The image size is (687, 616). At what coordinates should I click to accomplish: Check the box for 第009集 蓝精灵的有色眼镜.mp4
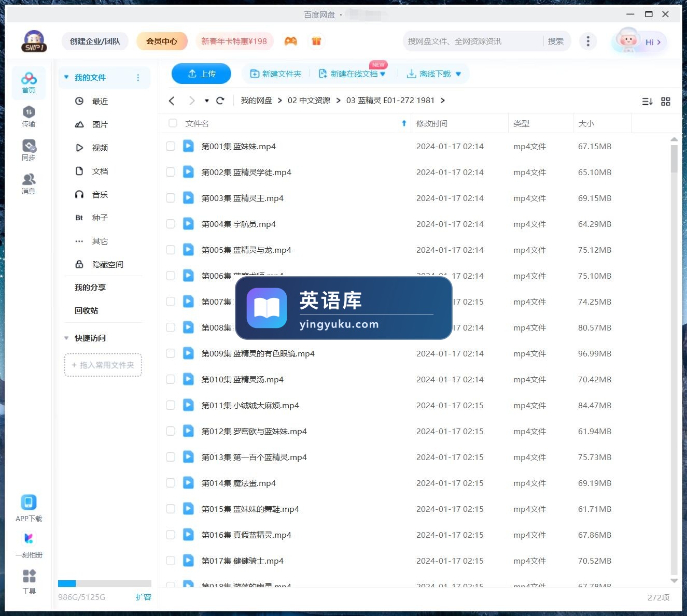171,353
